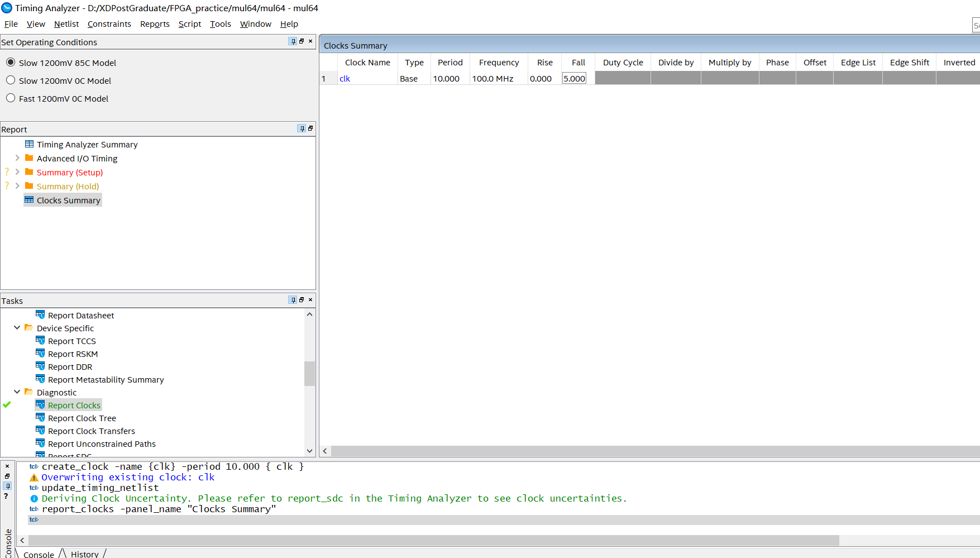Click the Report Datasheet task icon
The image size is (980, 558).
click(40, 315)
